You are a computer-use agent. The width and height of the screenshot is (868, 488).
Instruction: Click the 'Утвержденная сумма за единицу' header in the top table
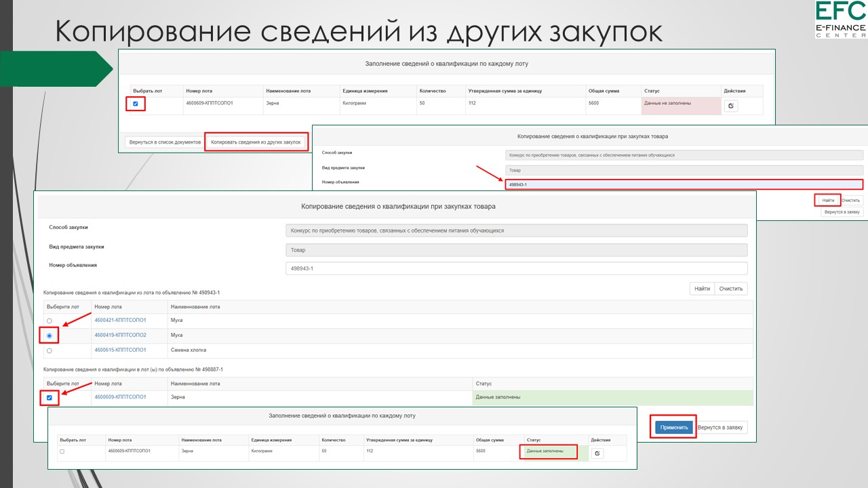[x=505, y=91]
